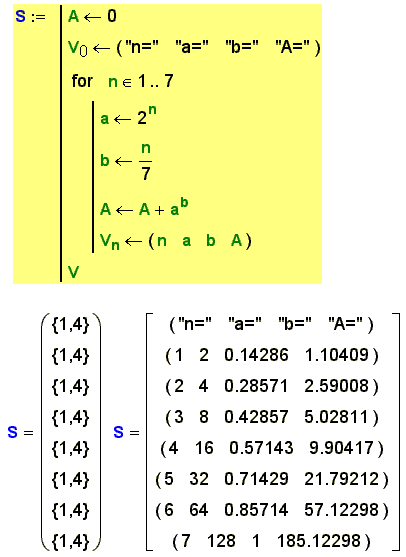Click the a ← 2^n assignment
Image resolution: width=406 pixels, height=557 pixels.
(x=128, y=116)
